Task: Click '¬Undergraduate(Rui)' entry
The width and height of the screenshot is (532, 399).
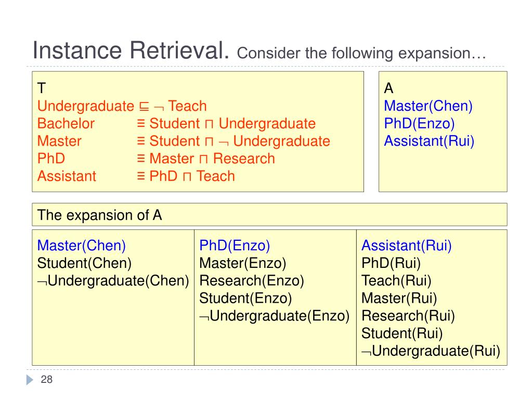Action: [431, 351]
